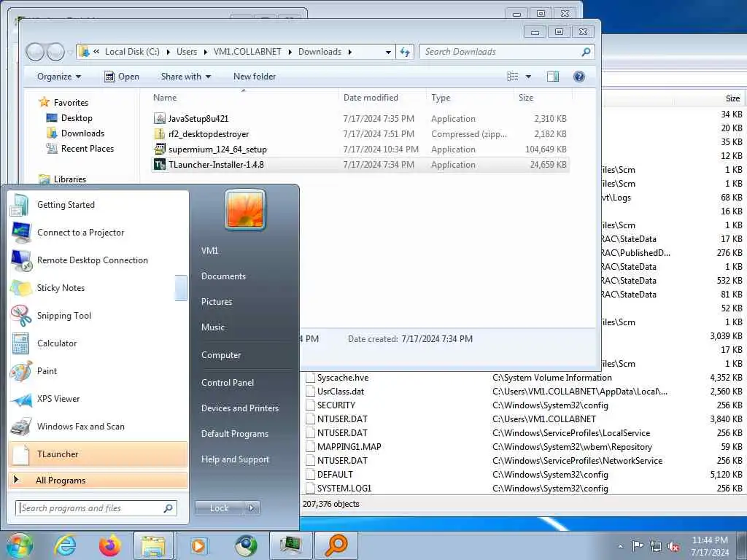The image size is (747, 560).
Task: Open Remote Desktop Connection
Action: 98,260
